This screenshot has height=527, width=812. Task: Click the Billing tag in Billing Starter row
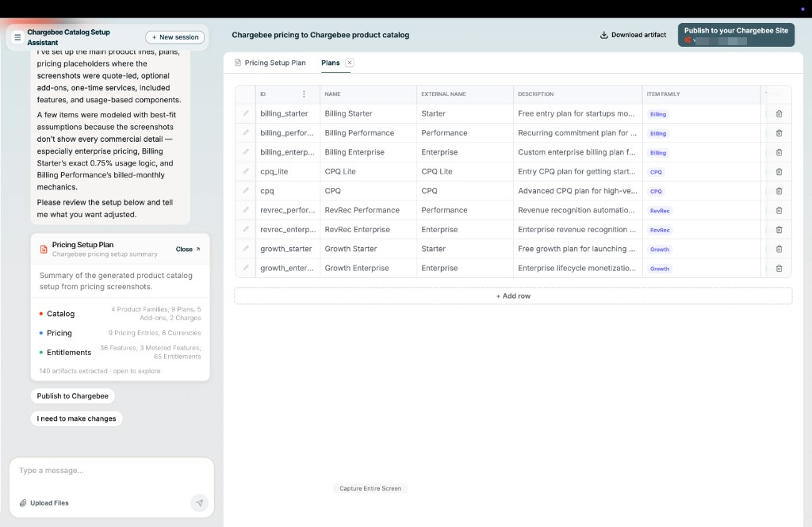coord(657,114)
